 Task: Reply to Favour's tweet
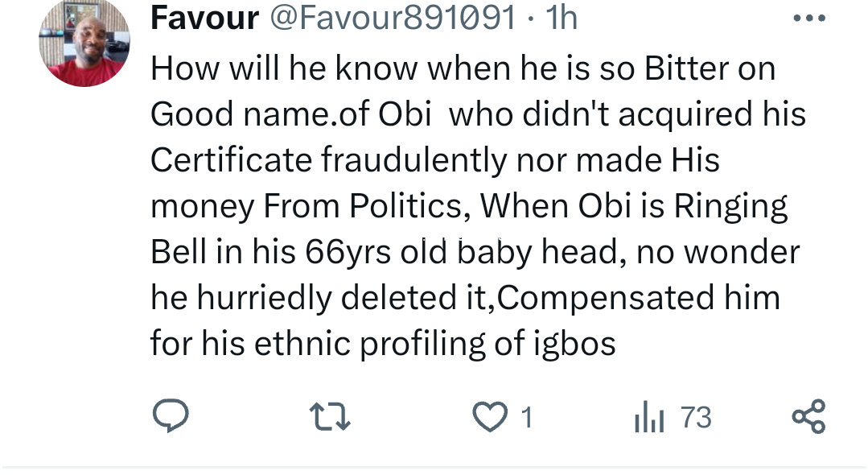tap(170, 418)
